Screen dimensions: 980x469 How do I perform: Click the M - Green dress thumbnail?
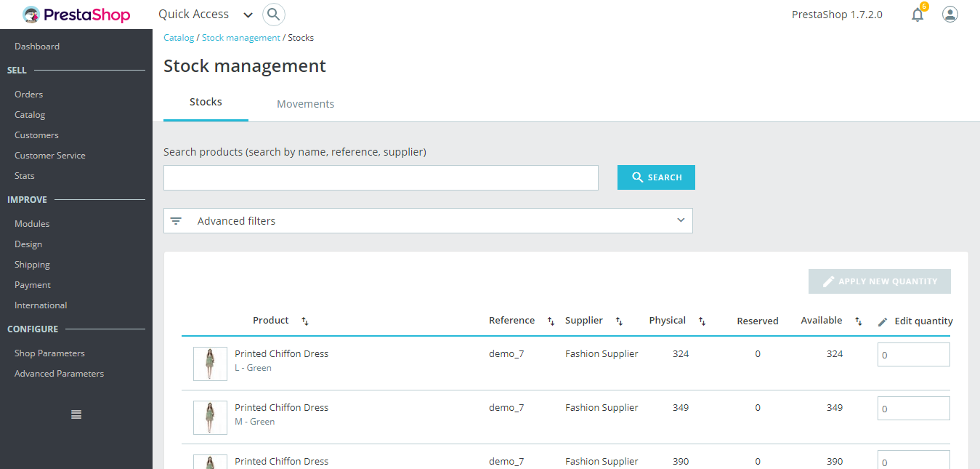point(210,417)
